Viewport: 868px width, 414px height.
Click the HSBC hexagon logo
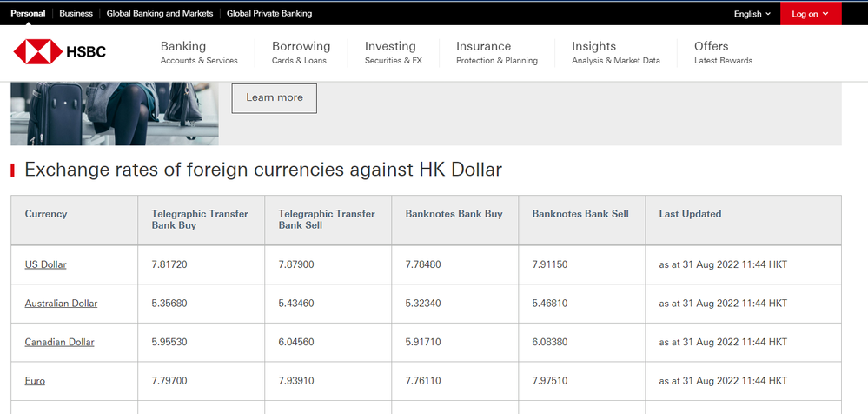[x=60, y=52]
